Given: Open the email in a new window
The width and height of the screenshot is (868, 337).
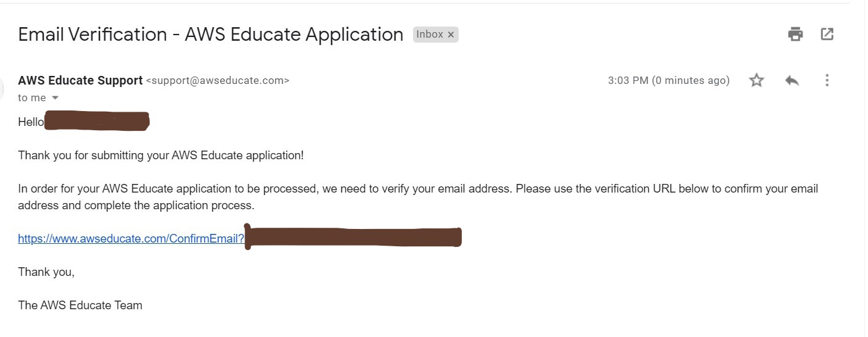Looking at the screenshot, I should coord(827,35).
